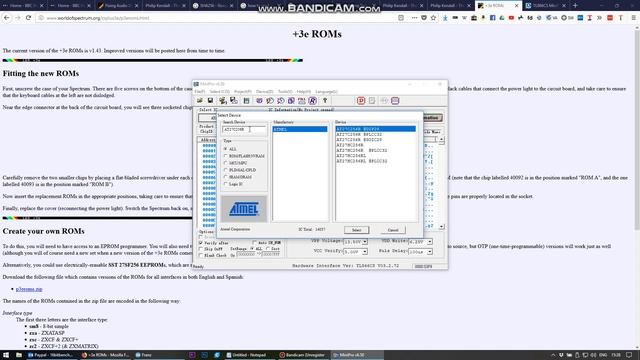Switch to the '+3e ROMs' browser tab
The image size is (640, 360).
coord(498,5)
